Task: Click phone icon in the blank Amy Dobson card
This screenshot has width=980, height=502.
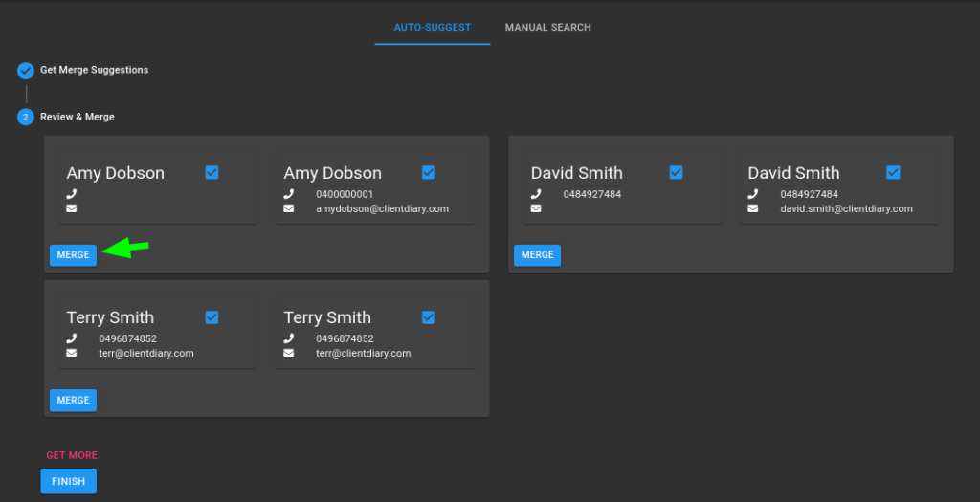Action: [72, 194]
